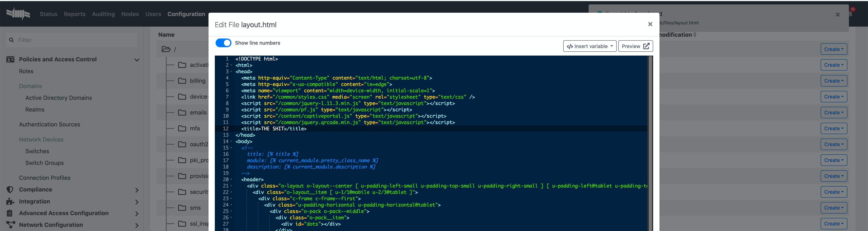Click the notification bell icon
868x231 pixels.
tap(851, 14)
